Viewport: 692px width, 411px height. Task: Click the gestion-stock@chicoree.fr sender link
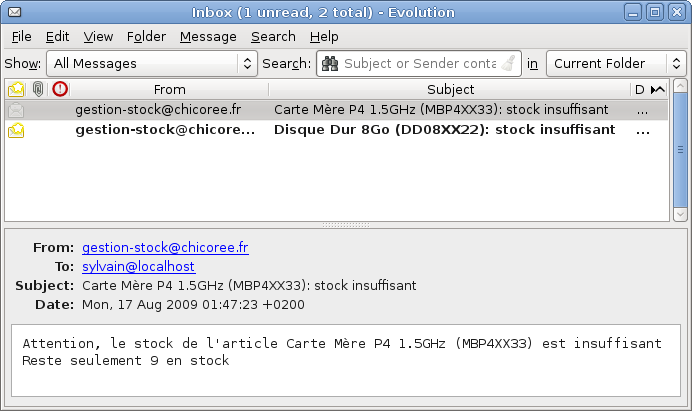165,247
